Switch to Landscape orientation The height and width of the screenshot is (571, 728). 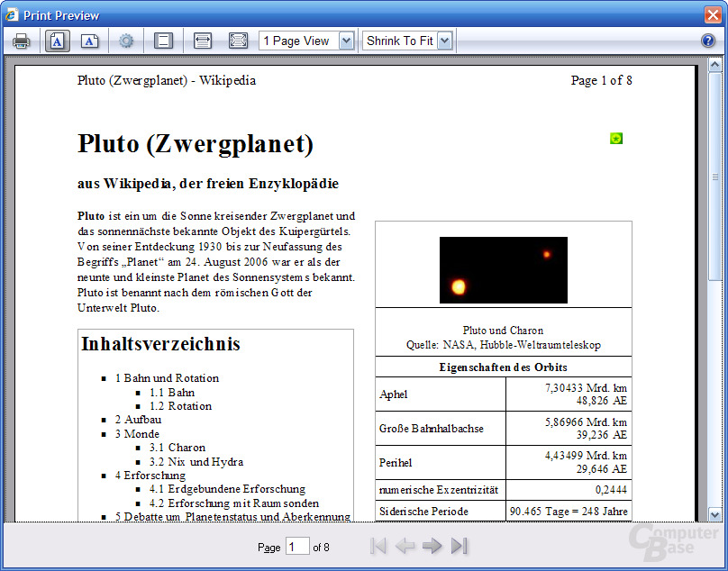point(90,41)
